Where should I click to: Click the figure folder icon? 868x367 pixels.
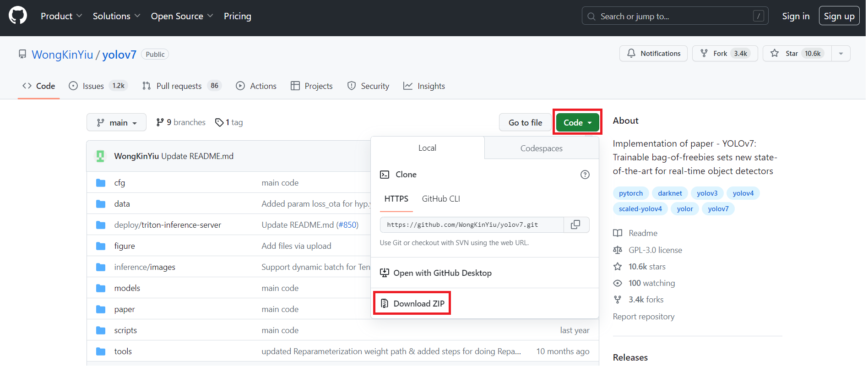tap(101, 246)
